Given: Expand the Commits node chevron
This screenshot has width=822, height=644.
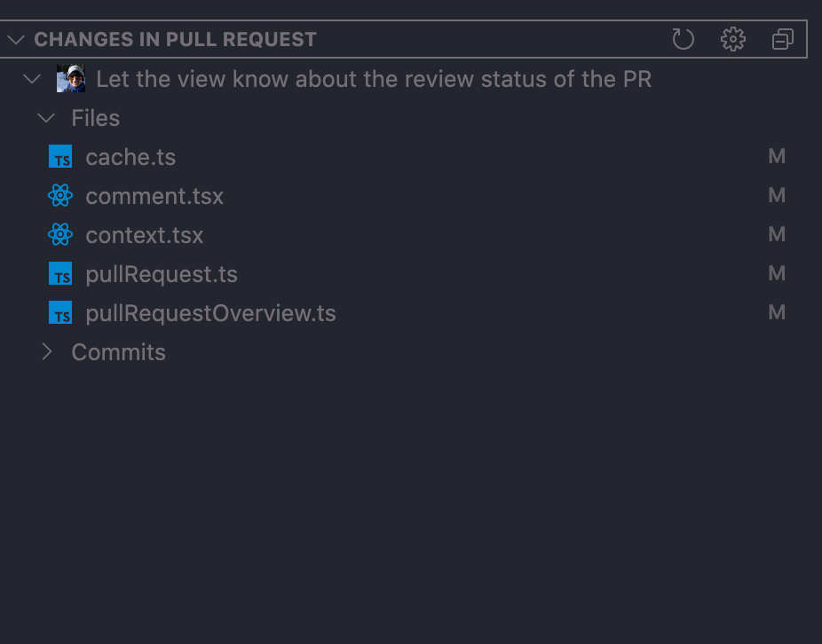Looking at the screenshot, I should pos(47,352).
